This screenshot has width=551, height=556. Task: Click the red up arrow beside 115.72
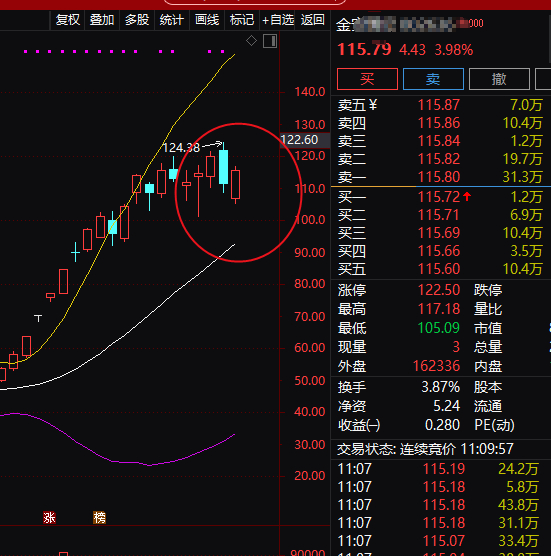pyautogui.click(x=467, y=196)
